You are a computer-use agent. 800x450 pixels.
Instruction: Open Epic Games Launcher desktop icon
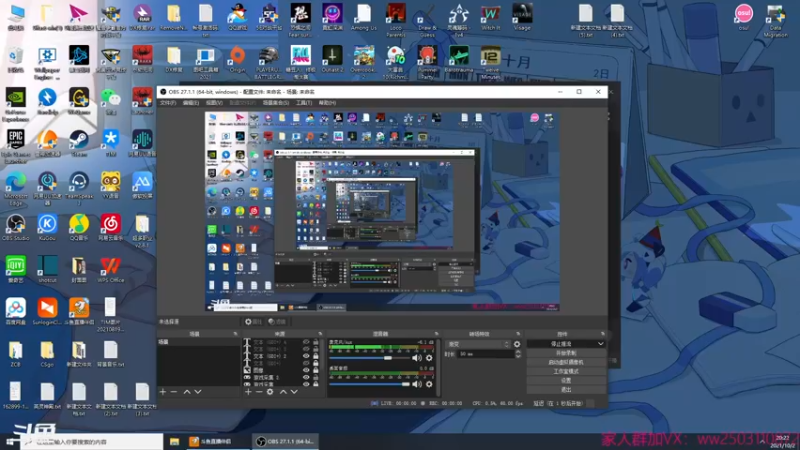(x=16, y=146)
